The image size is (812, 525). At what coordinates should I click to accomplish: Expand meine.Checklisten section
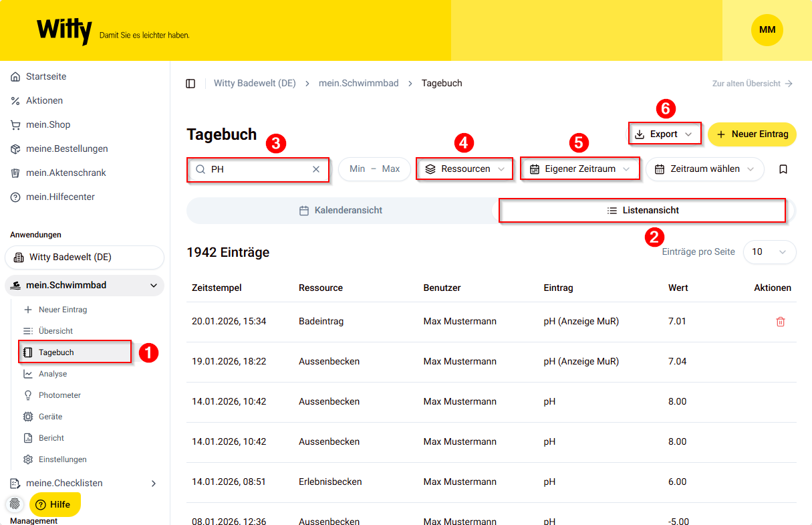coord(84,484)
